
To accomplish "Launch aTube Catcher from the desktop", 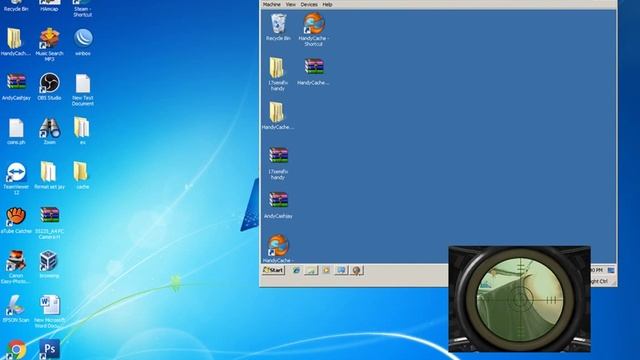I will [16, 220].
